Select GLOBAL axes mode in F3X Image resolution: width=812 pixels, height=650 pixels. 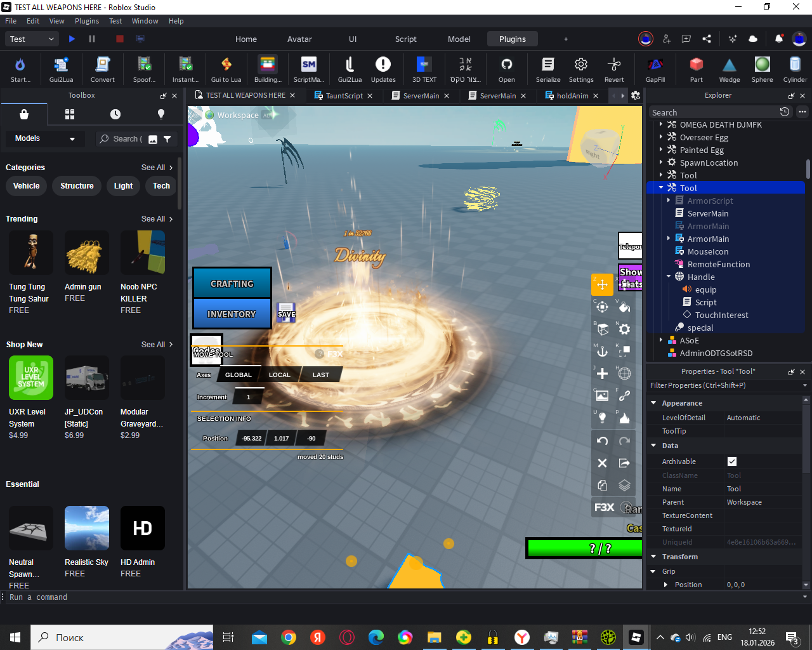tap(238, 375)
